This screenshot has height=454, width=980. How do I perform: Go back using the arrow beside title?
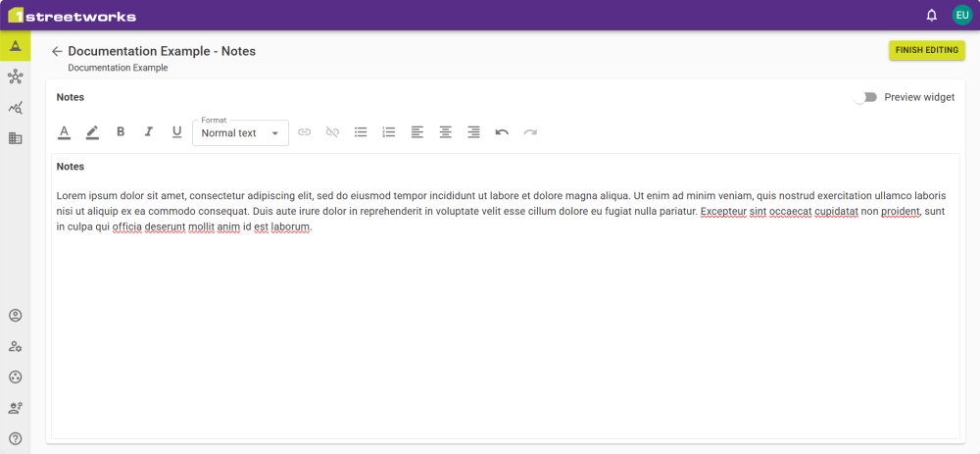(x=57, y=51)
